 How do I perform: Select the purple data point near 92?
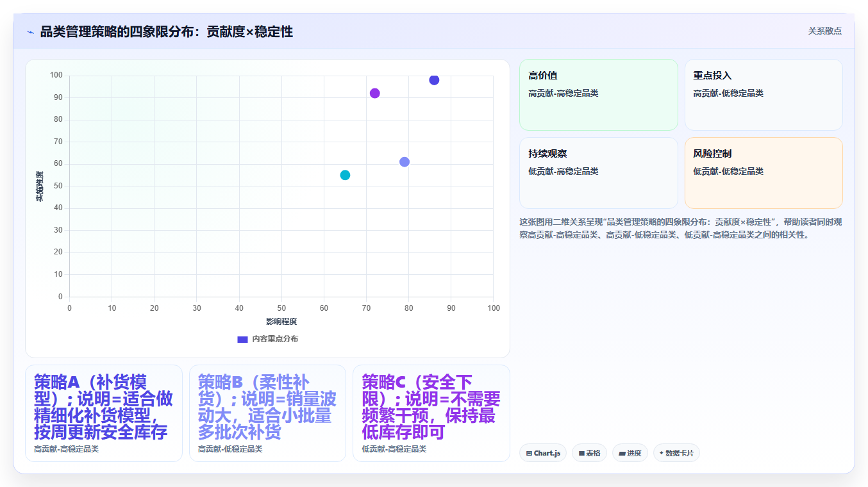click(375, 94)
